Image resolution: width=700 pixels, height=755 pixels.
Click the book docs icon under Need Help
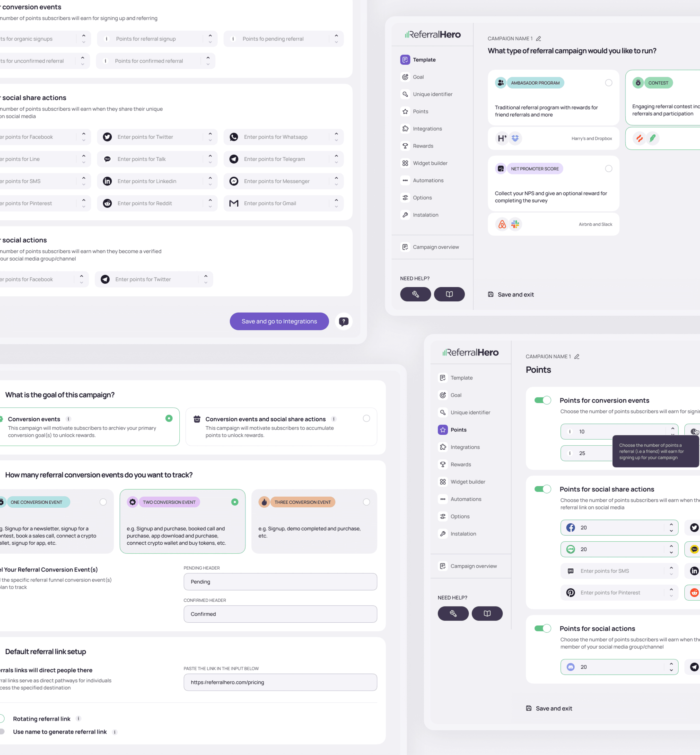coord(449,294)
